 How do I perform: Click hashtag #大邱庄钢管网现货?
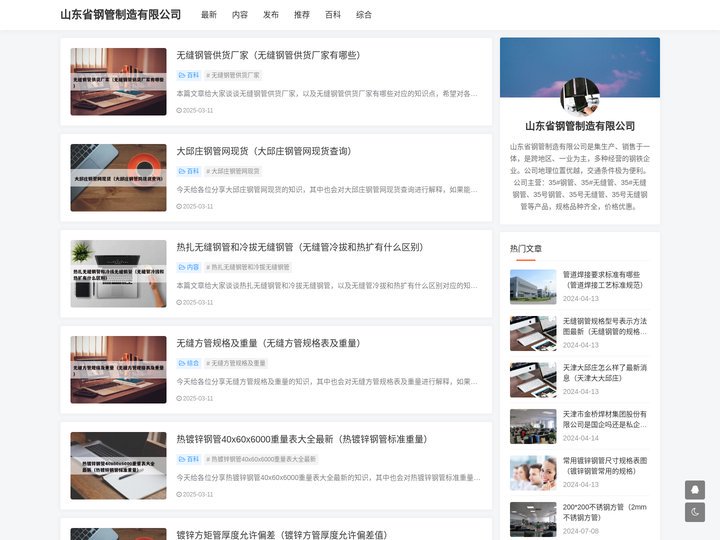click(x=233, y=171)
